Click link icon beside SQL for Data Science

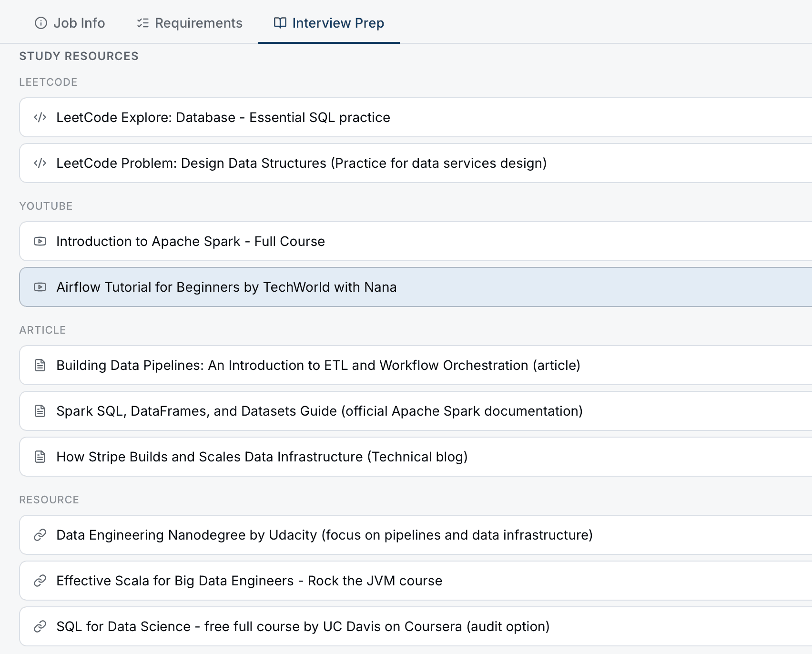point(40,626)
